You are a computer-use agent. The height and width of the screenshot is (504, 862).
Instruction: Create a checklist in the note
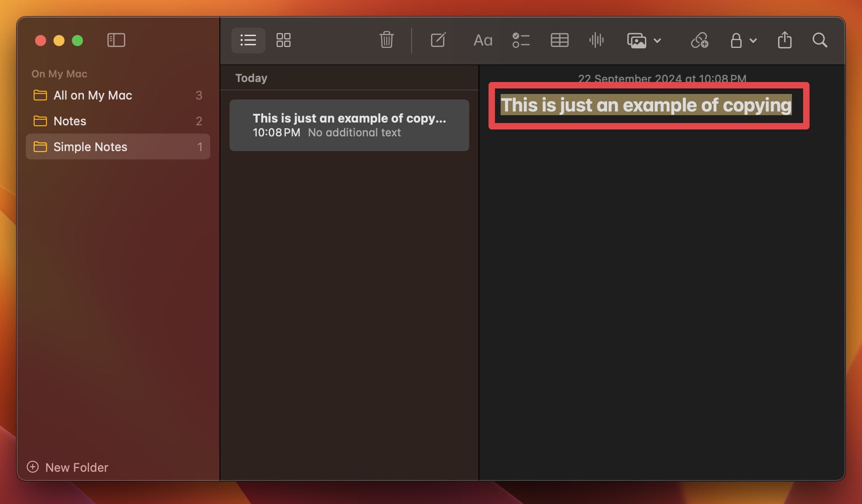tap(521, 40)
